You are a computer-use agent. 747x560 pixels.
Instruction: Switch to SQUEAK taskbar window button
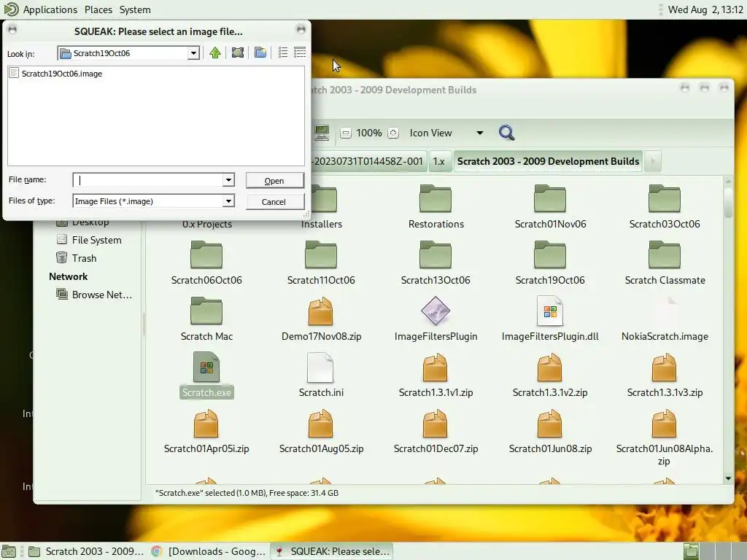332,551
